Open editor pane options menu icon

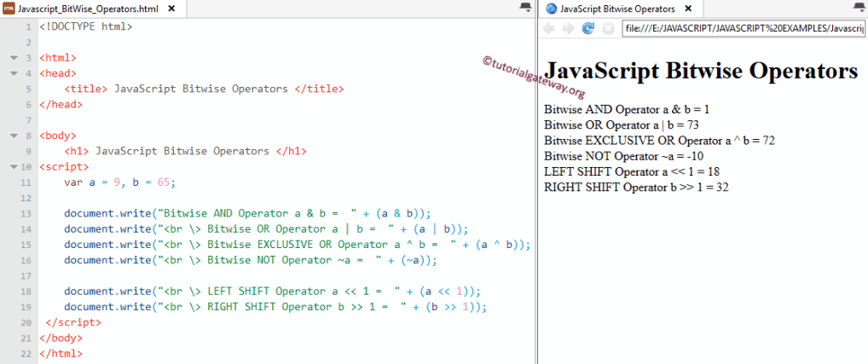pyautogui.click(x=524, y=7)
